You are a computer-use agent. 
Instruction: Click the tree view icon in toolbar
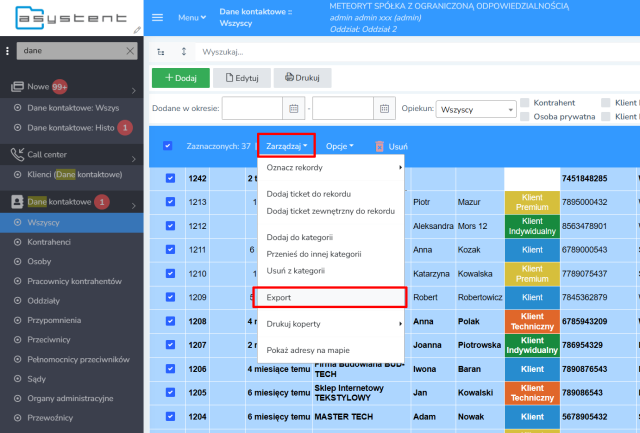161,52
